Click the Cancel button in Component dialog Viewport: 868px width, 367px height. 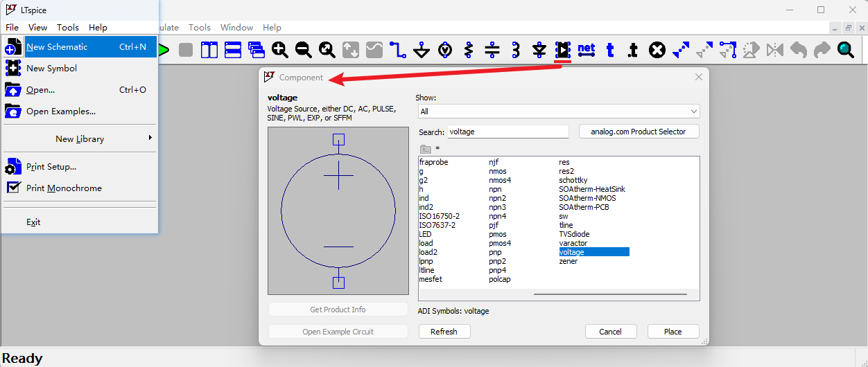point(611,332)
